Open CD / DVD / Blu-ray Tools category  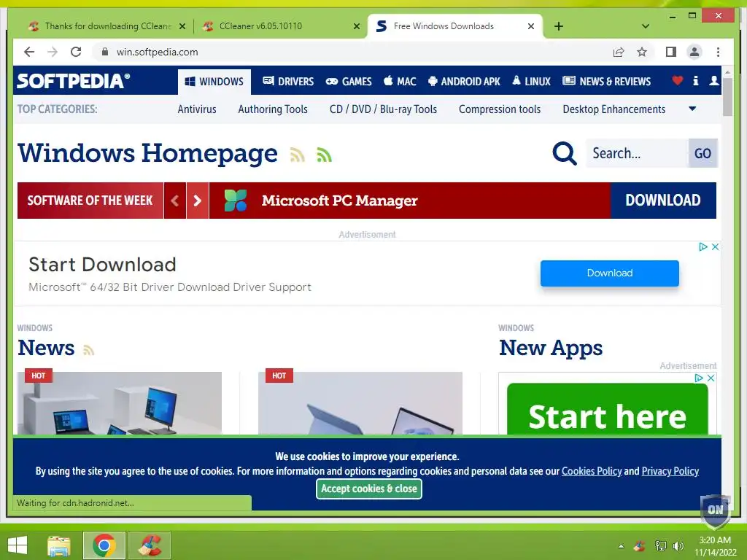click(x=383, y=109)
